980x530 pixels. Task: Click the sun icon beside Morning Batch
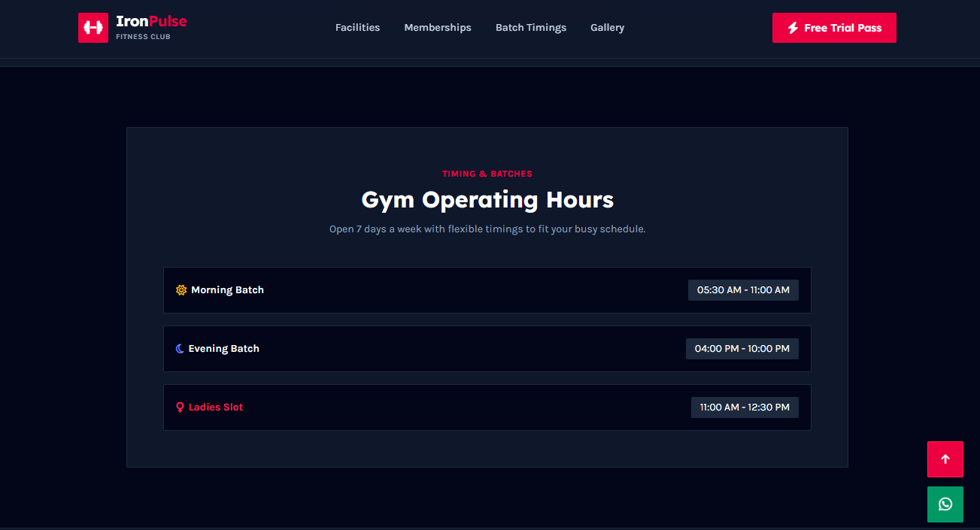[181, 290]
